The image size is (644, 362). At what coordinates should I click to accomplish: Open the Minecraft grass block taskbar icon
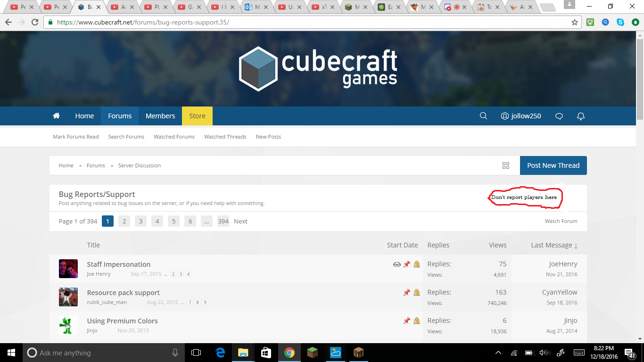(x=313, y=353)
